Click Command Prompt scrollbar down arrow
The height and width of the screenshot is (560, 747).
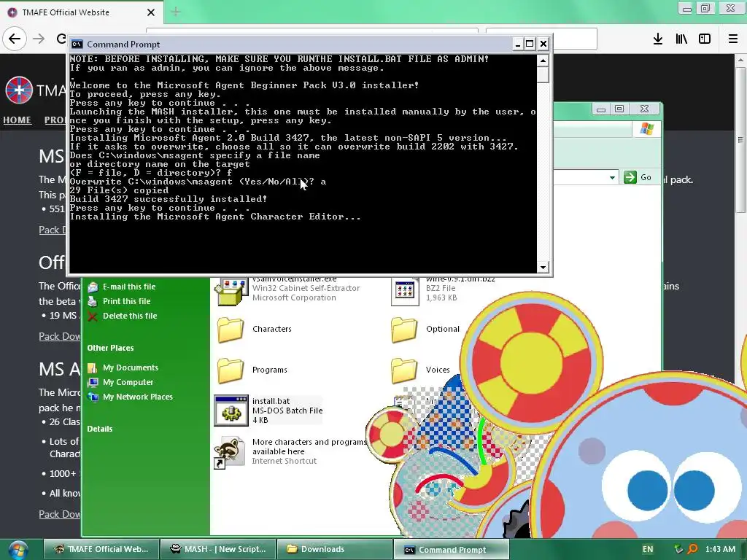(x=543, y=267)
